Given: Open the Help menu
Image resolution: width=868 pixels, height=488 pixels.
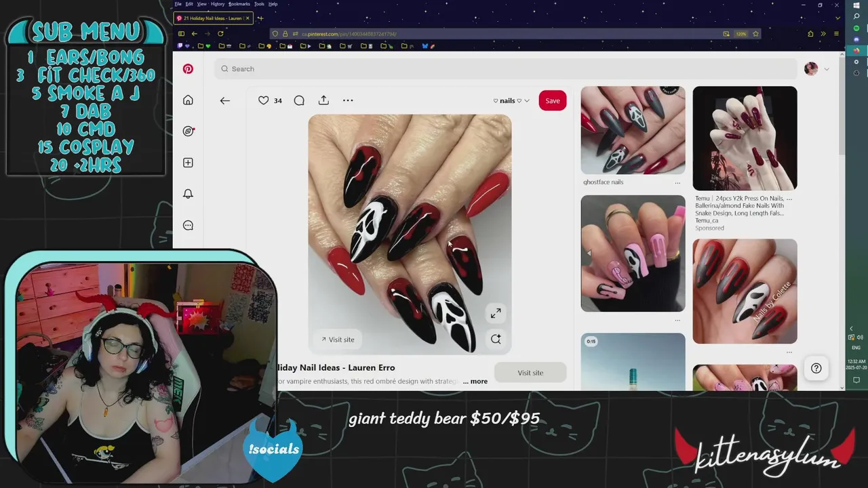Looking at the screenshot, I should pos(273,4).
